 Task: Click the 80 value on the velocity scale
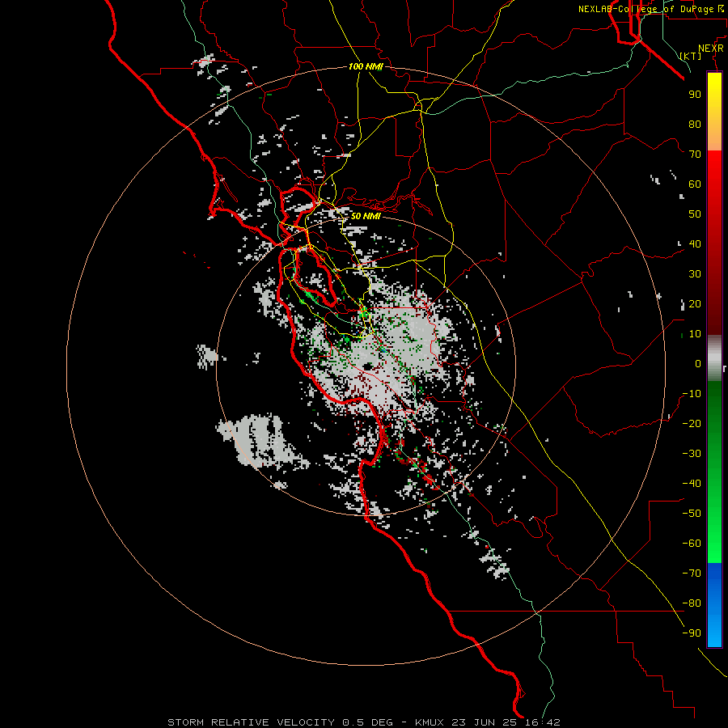[x=695, y=124]
